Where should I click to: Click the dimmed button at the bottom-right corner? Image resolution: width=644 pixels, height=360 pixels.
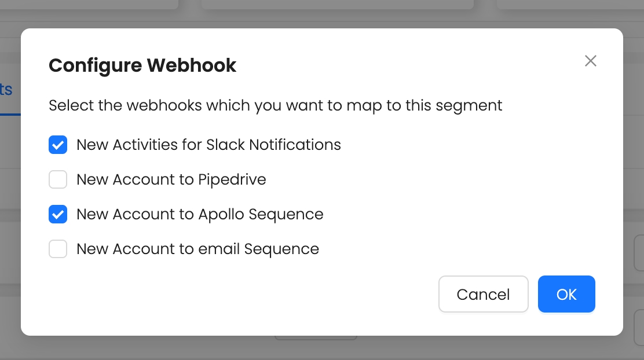tap(638, 327)
